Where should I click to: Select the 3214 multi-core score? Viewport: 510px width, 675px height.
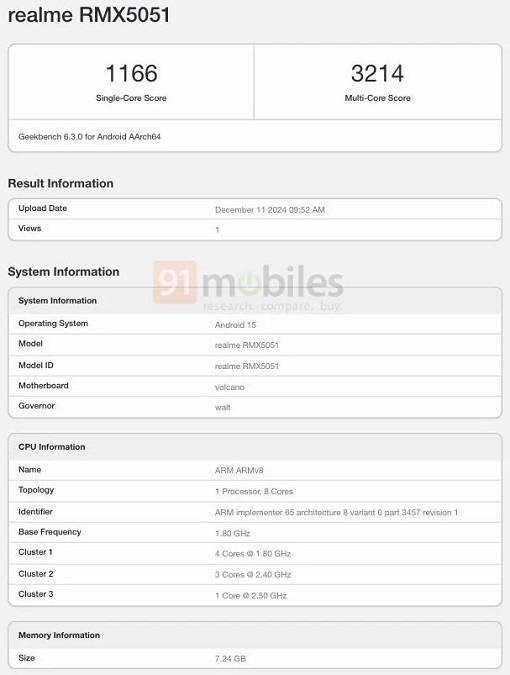(377, 73)
